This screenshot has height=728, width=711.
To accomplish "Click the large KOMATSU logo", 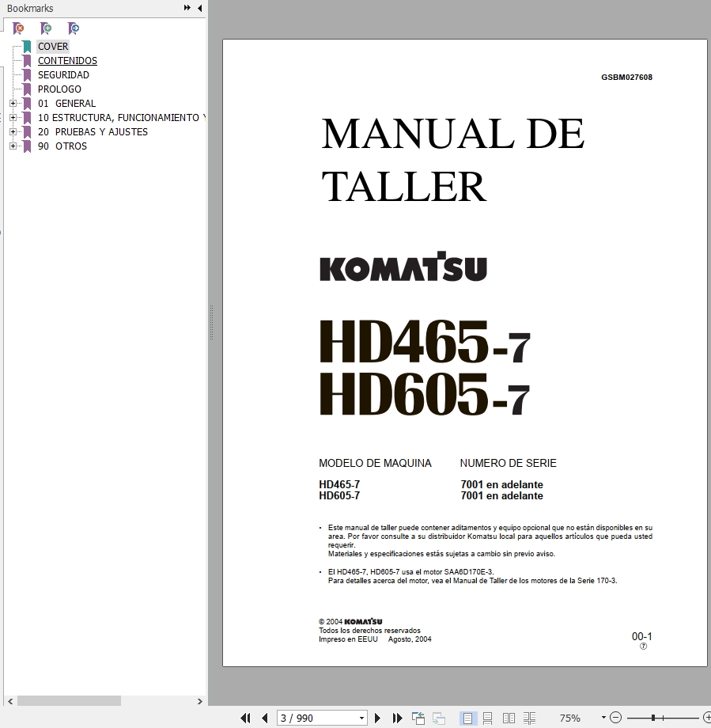I will click(403, 267).
